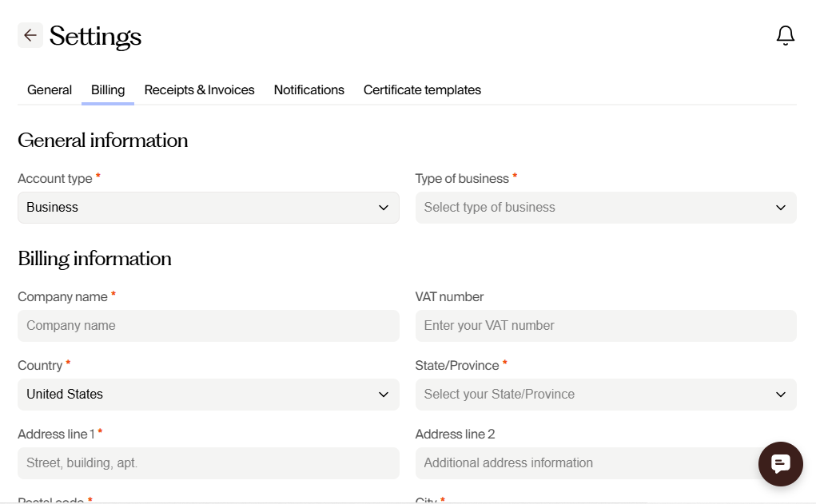Go to the Notifications tab

coord(308,90)
